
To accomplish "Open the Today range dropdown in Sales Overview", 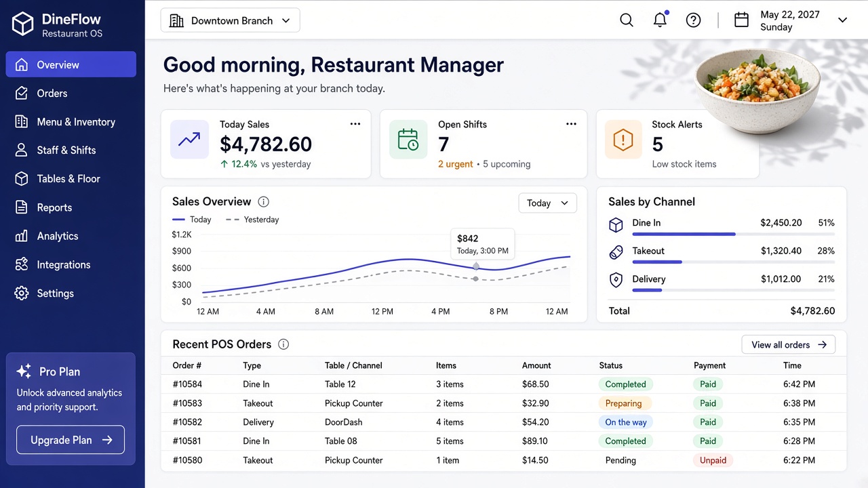I will (547, 203).
